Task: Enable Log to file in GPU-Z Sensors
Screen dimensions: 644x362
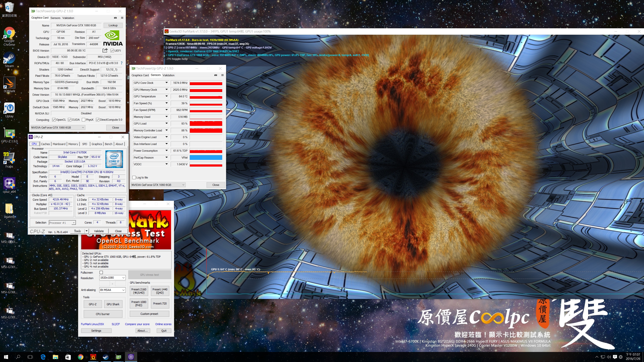Action: 134,177
